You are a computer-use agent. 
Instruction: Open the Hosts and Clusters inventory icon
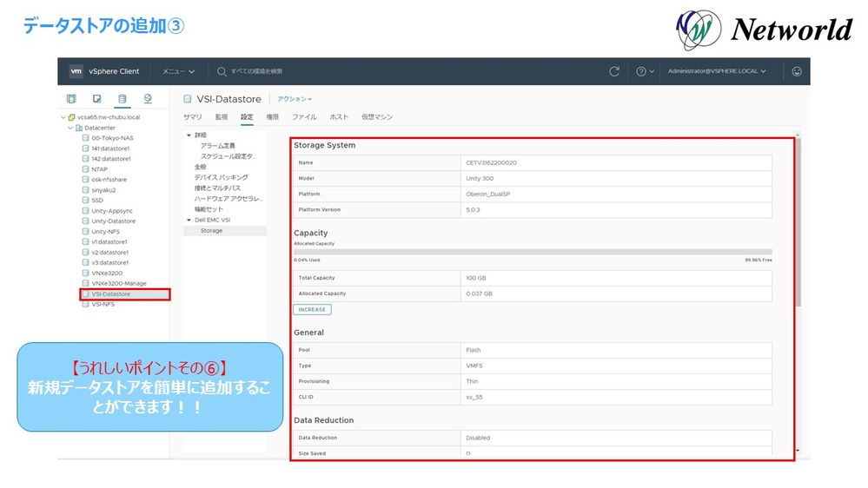point(71,98)
